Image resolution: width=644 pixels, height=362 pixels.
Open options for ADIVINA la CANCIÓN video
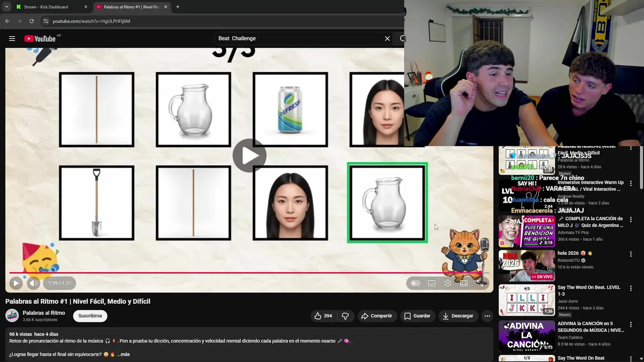630,324
